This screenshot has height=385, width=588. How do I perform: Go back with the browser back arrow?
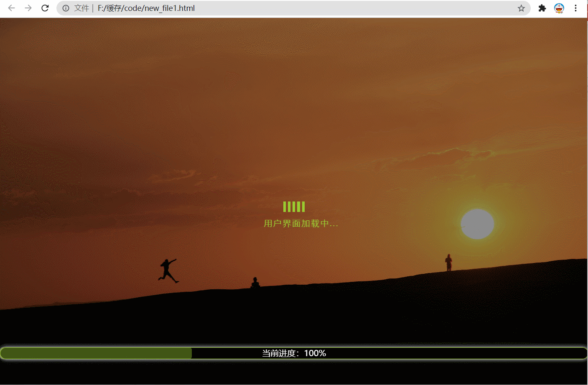click(x=12, y=8)
